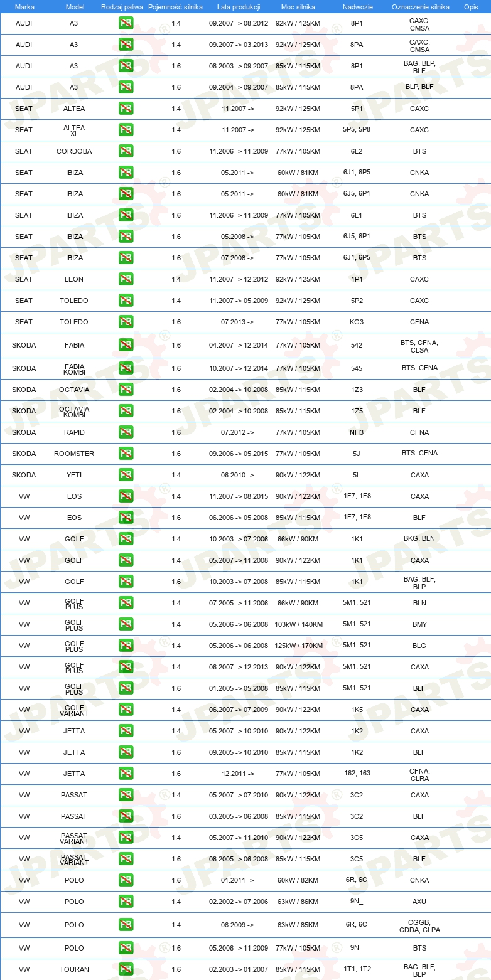Screen dimensions: 491x980
Task: Select the petrol icon in VW JETTA 12.2011 row
Action: click(x=126, y=774)
